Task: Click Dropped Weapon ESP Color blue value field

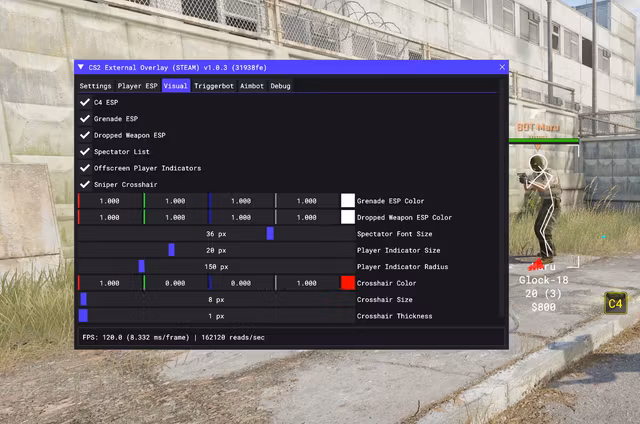Action: [x=241, y=218]
